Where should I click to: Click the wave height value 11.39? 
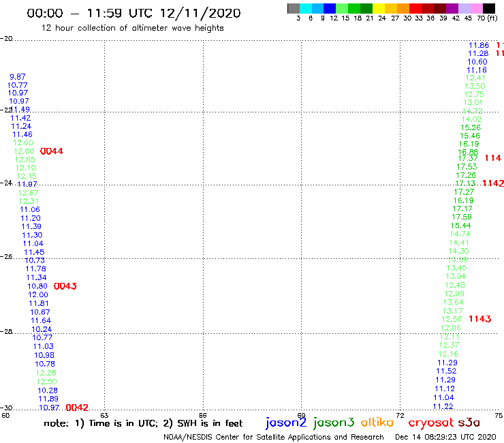point(31,226)
